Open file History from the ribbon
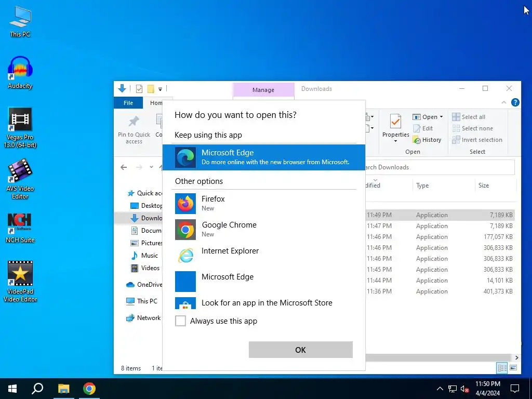This screenshot has height=399, width=532. point(427,140)
